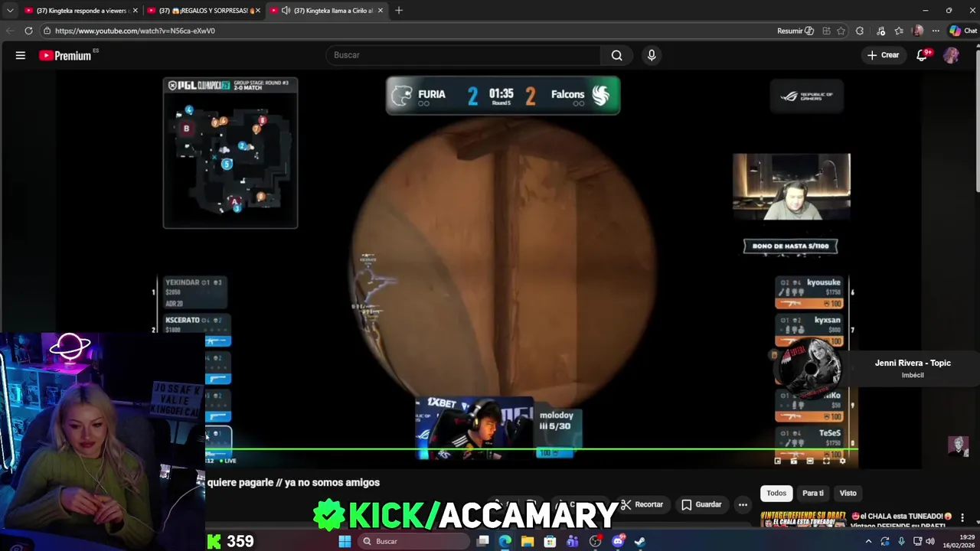Viewport: 980px width, 551px height.
Task: Open the browser extensions puzzle icon
Action: coord(860,31)
